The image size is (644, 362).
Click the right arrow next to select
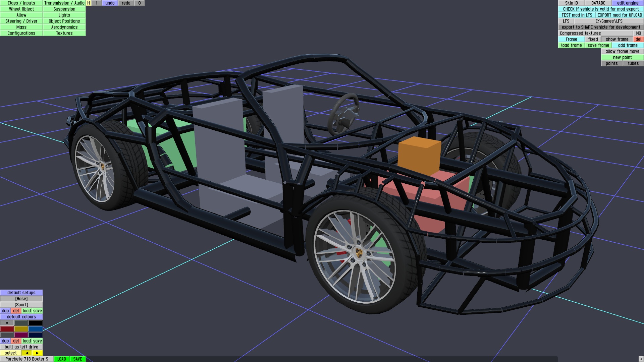click(x=37, y=353)
